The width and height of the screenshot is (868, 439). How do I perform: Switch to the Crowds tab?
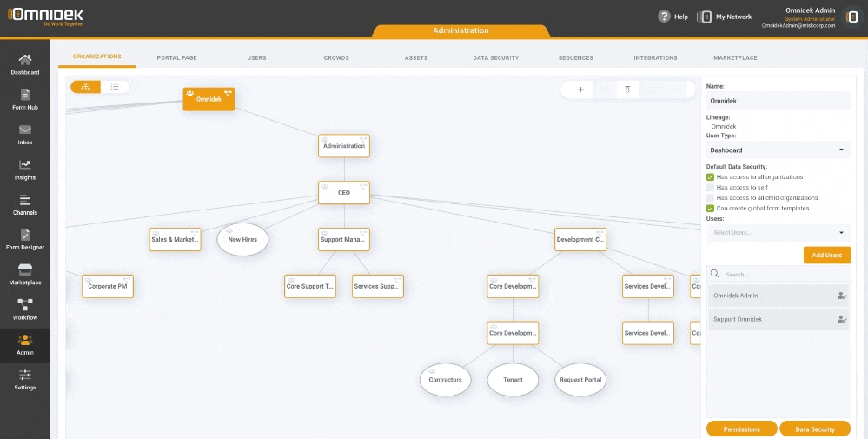pyautogui.click(x=336, y=57)
